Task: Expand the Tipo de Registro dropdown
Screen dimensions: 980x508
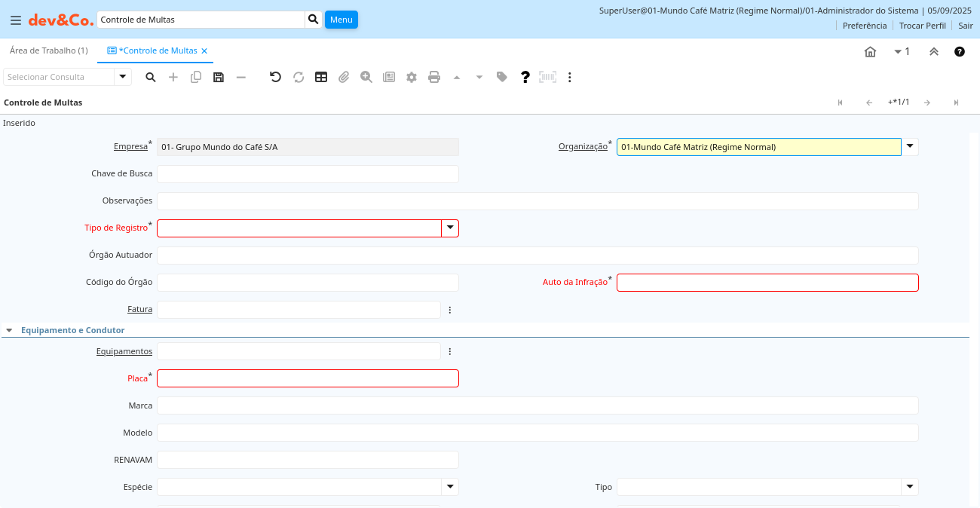Action: pyautogui.click(x=450, y=228)
